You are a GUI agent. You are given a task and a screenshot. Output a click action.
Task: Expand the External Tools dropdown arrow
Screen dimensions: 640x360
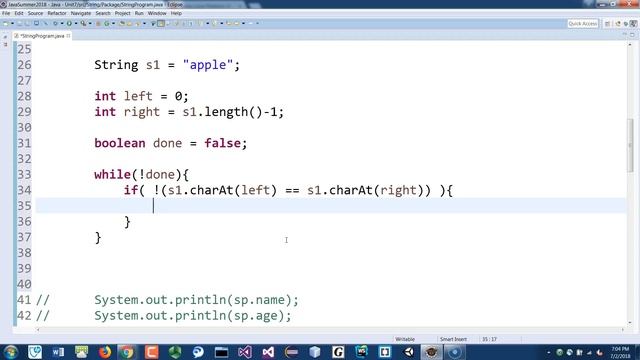coord(90,24)
